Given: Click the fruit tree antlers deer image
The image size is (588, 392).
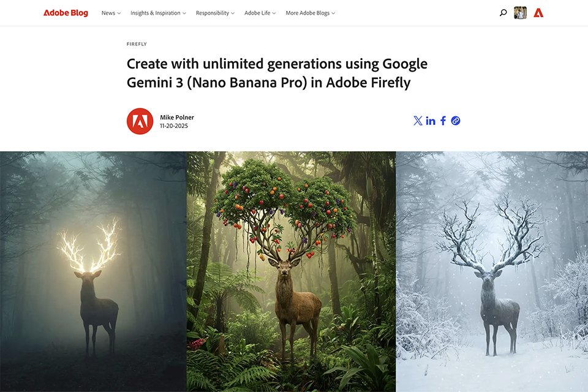Looking at the screenshot, I should [292, 271].
